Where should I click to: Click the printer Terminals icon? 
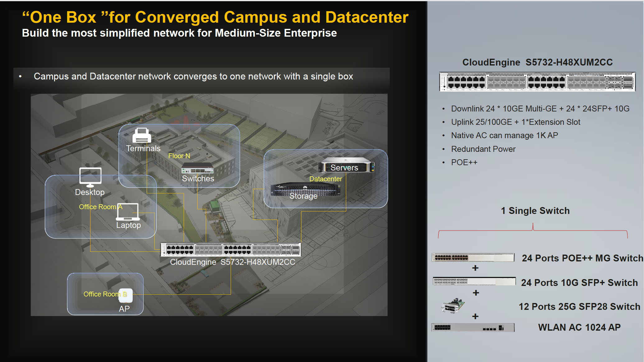pos(142,135)
